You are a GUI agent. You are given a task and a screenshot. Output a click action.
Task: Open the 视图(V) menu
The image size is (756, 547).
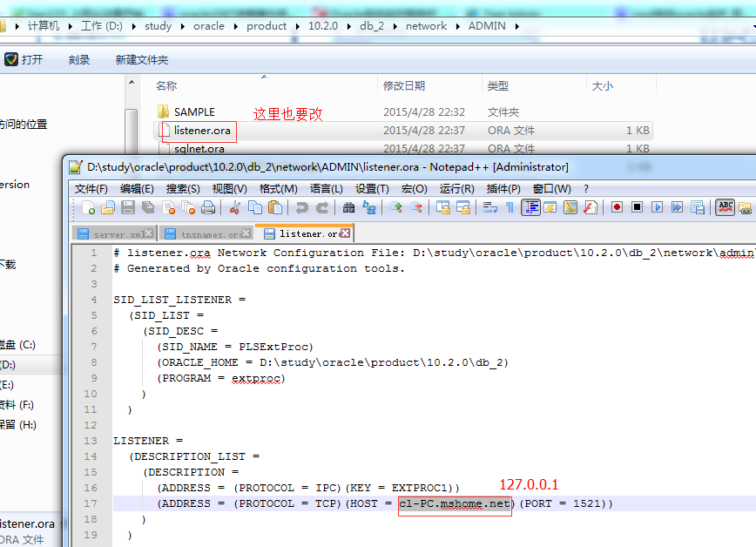[x=230, y=189]
